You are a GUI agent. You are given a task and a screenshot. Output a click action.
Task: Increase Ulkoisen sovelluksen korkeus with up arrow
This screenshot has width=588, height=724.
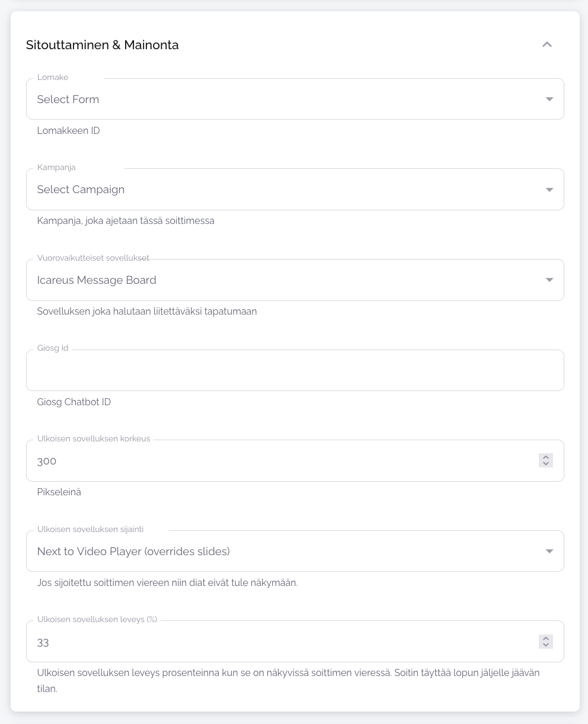(546, 457)
